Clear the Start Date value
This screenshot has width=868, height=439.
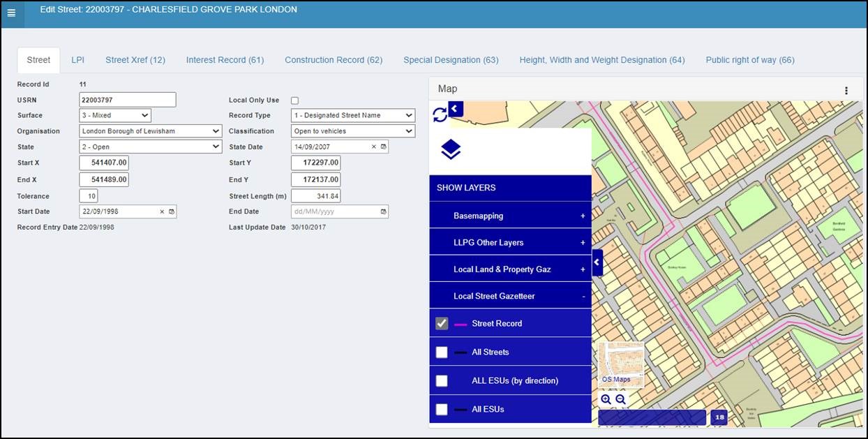[162, 211]
